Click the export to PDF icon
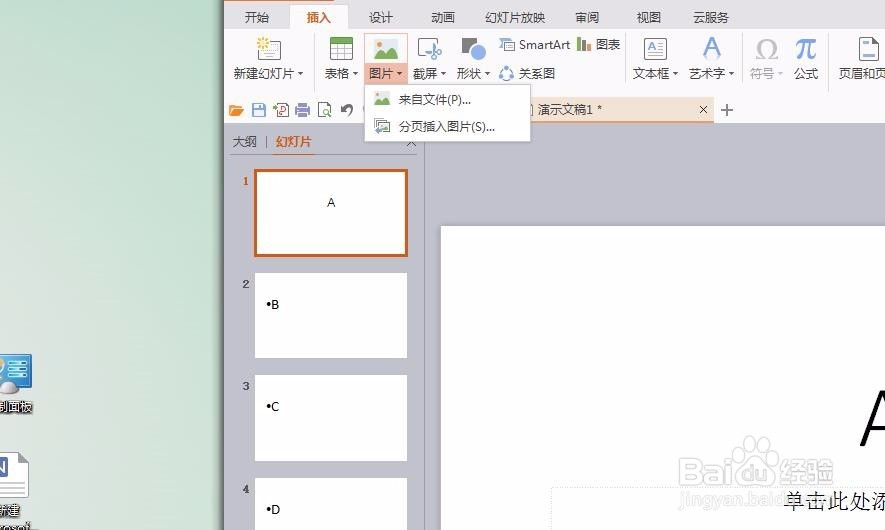 (281, 110)
